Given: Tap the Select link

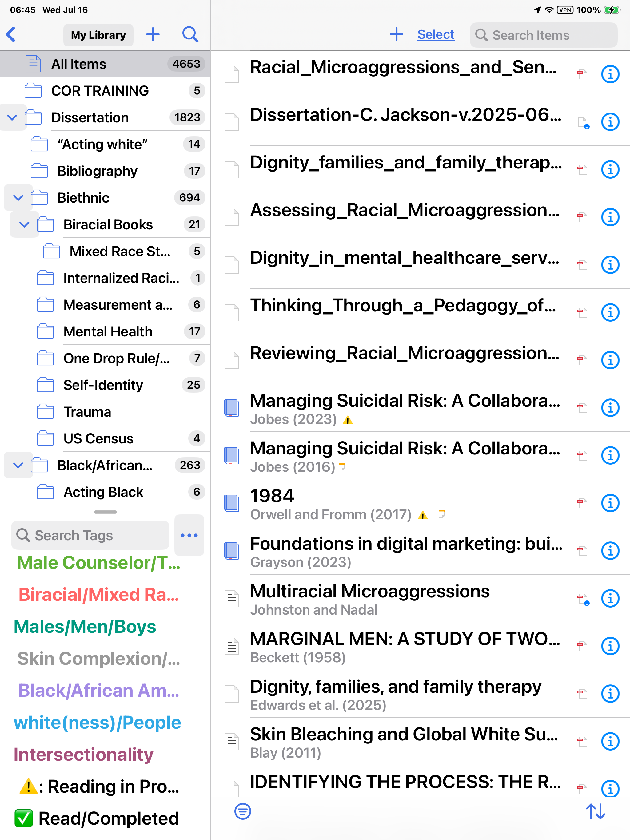Looking at the screenshot, I should coord(436,34).
